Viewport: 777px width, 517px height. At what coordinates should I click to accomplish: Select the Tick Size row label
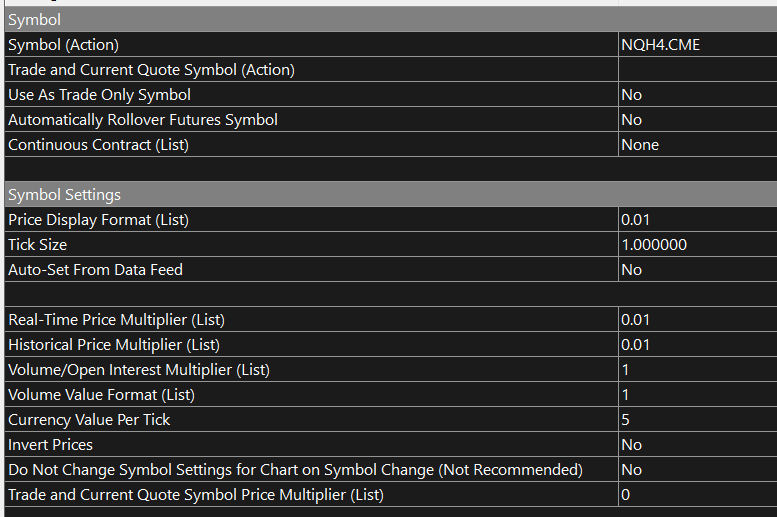(x=37, y=245)
